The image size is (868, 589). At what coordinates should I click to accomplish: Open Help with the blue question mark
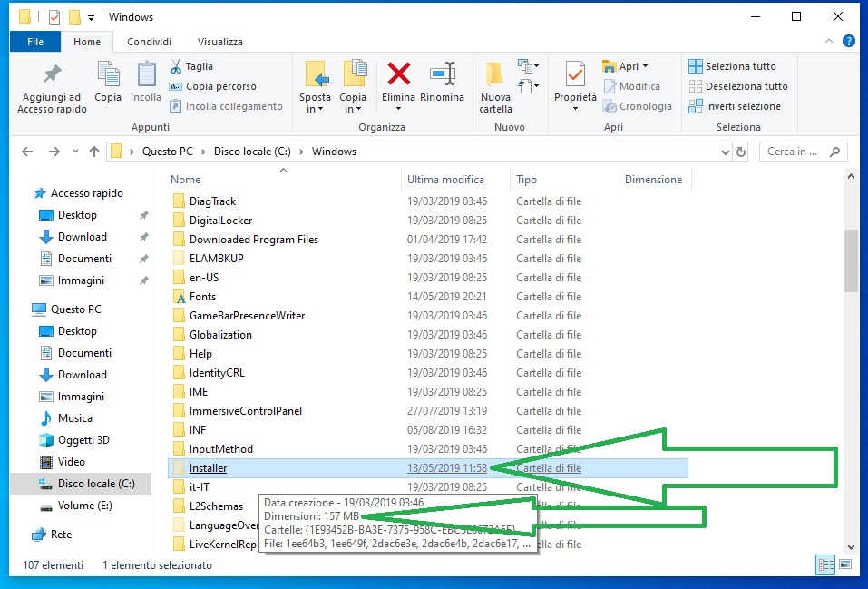849,41
